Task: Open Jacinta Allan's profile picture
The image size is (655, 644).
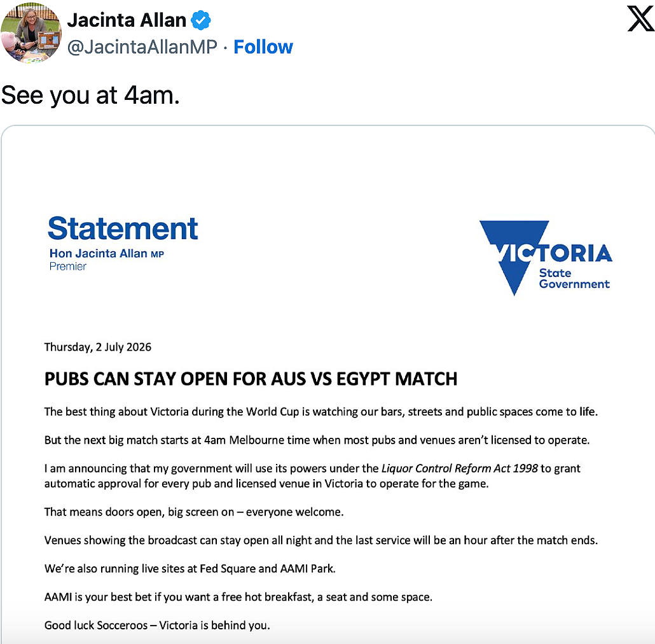Action: click(x=31, y=33)
